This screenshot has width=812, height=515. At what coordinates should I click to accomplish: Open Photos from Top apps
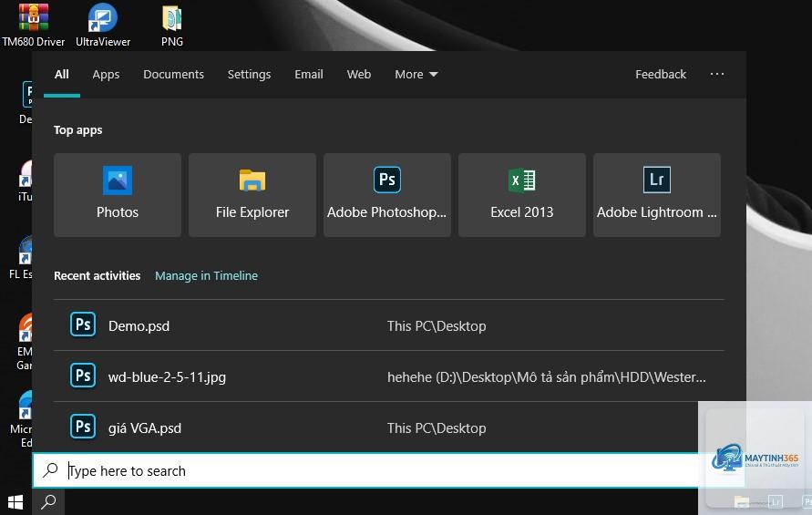click(x=118, y=195)
